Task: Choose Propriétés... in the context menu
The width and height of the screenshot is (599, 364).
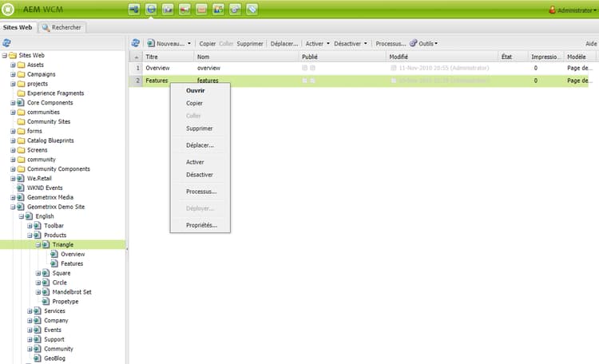Action: click(200, 225)
